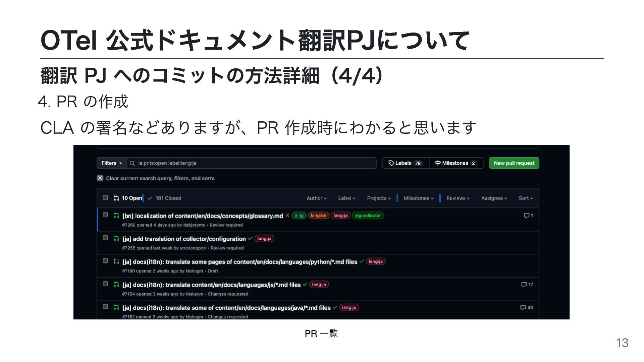This screenshot has width=644, height=362.
Task: Click the lang:ja label on collector/configuration PR
Action: tap(264, 239)
